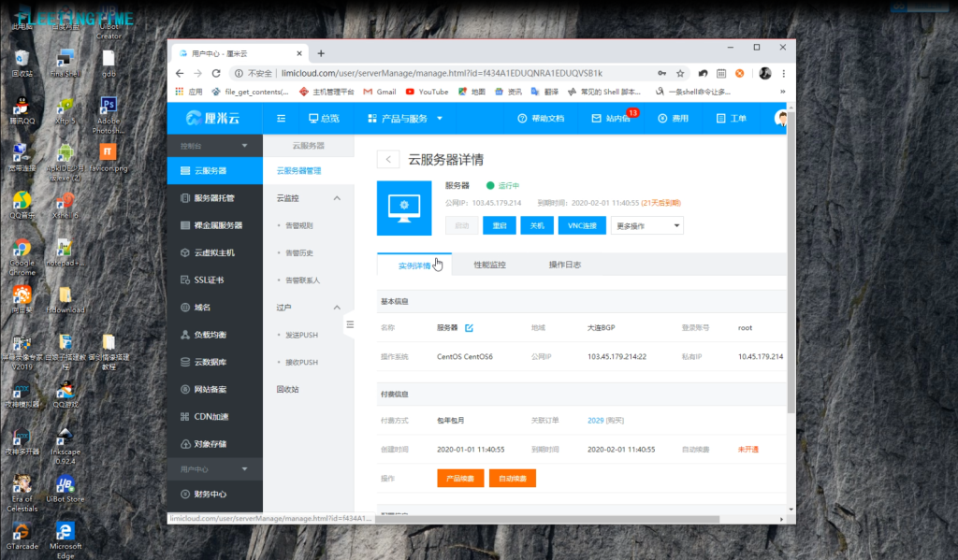Switch to 操作日志 tab
Screen dimensions: 958x560
tap(564, 265)
